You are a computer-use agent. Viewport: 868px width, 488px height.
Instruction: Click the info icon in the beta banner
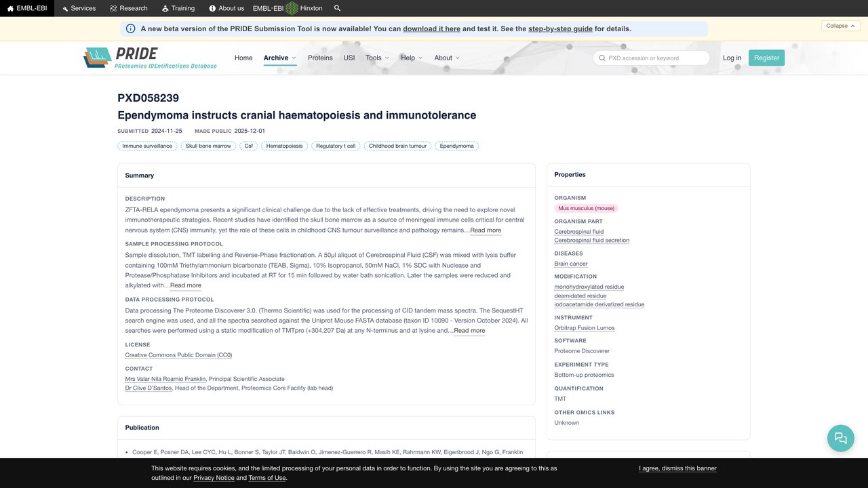tap(131, 28)
